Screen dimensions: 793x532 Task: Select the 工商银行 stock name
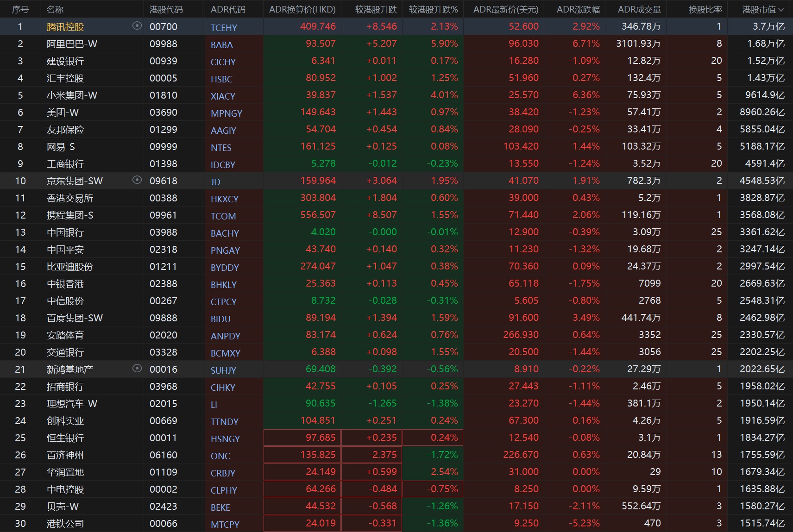click(65, 164)
